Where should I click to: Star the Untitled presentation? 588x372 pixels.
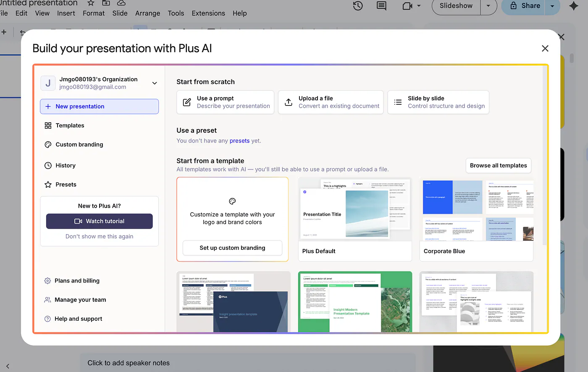[x=91, y=3]
